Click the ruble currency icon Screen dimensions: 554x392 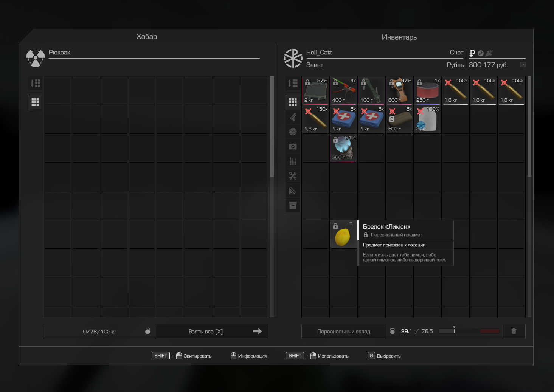click(472, 53)
